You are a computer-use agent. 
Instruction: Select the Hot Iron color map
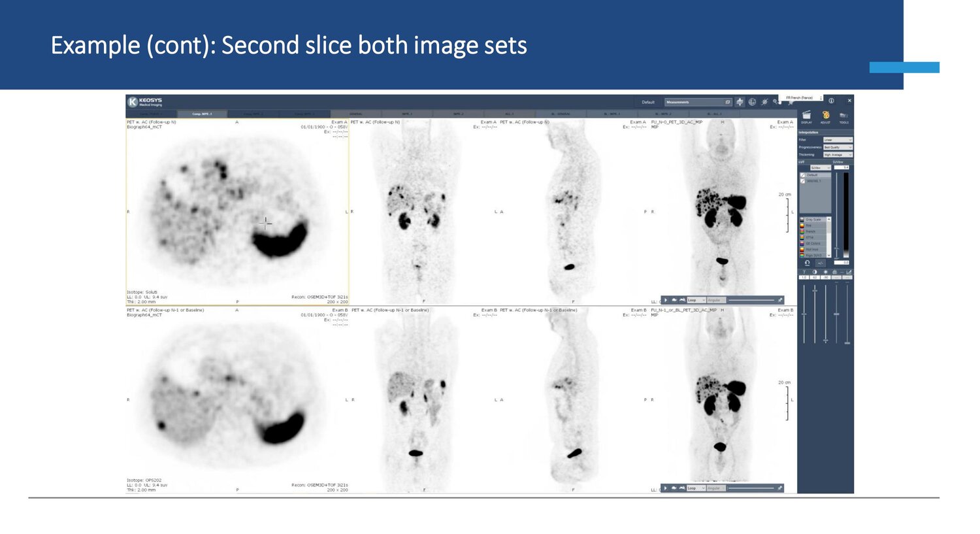click(813, 249)
